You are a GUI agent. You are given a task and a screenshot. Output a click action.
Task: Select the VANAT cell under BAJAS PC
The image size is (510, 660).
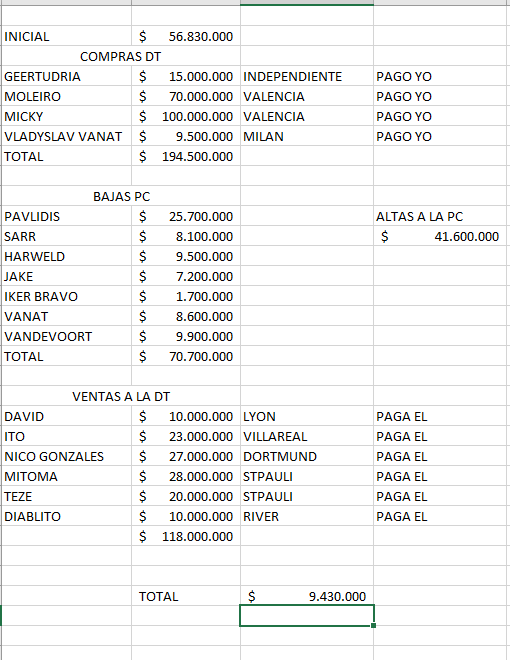[x=66, y=316]
